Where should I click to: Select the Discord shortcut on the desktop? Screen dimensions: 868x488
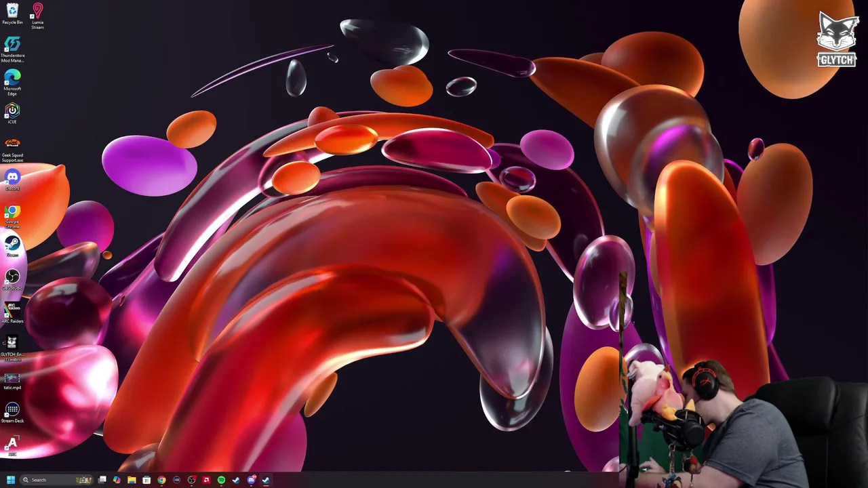click(x=12, y=180)
